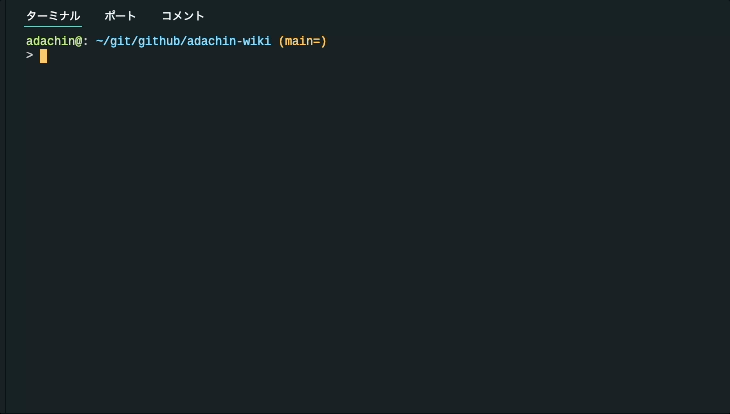Select the コメント tab
Viewport: 730px width, 414px height.
tap(183, 16)
